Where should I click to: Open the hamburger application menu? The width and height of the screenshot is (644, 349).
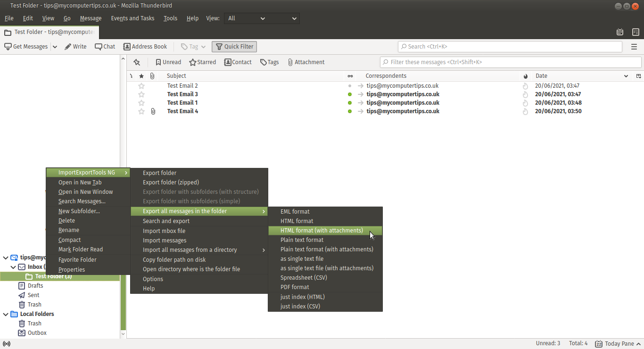(634, 47)
